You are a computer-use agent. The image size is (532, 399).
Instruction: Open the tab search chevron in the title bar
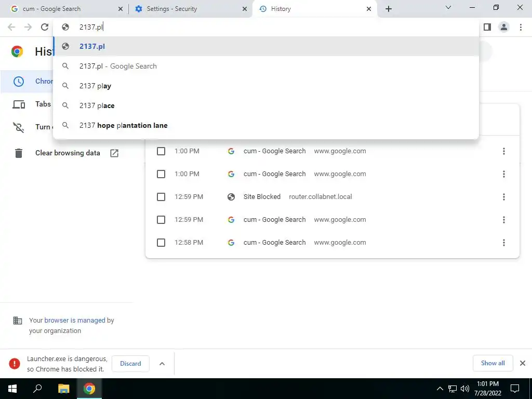tap(448, 7)
